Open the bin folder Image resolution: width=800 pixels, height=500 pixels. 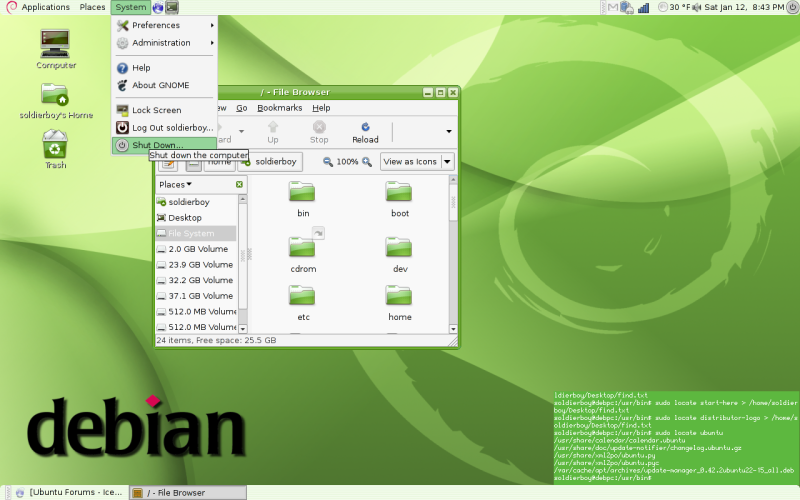point(303,199)
